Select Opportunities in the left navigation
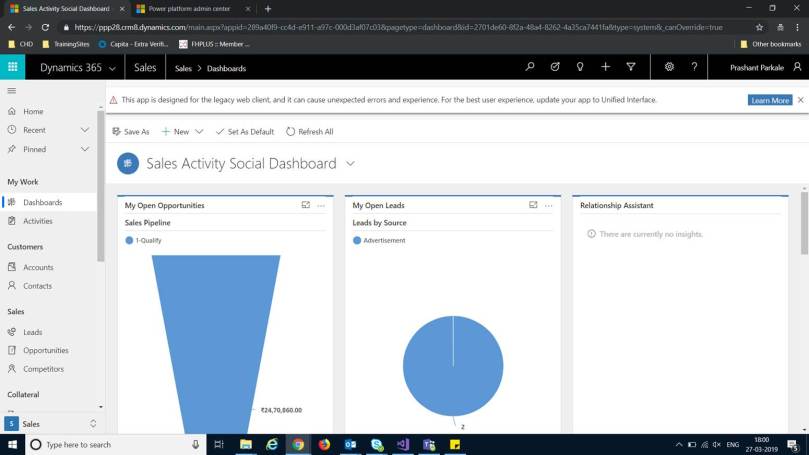This screenshot has width=809, height=455. click(45, 350)
